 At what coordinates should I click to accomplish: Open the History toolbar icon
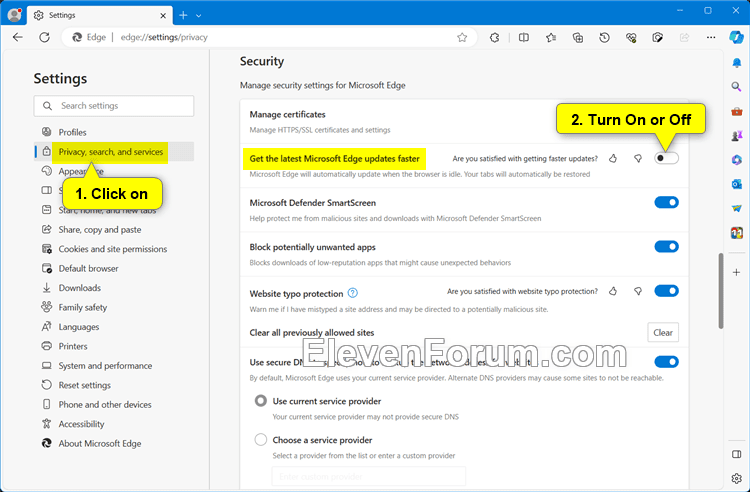tap(605, 37)
